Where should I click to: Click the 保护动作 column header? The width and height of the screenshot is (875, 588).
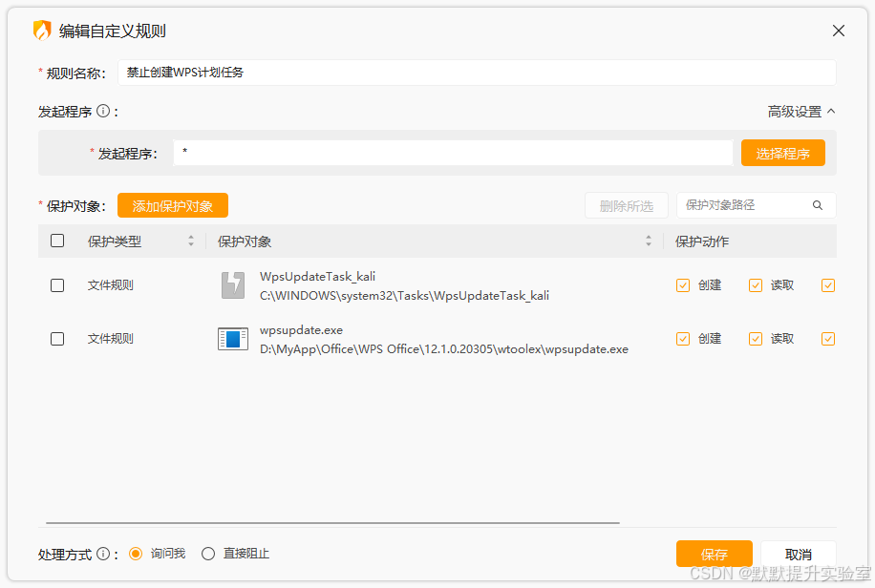click(702, 241)
